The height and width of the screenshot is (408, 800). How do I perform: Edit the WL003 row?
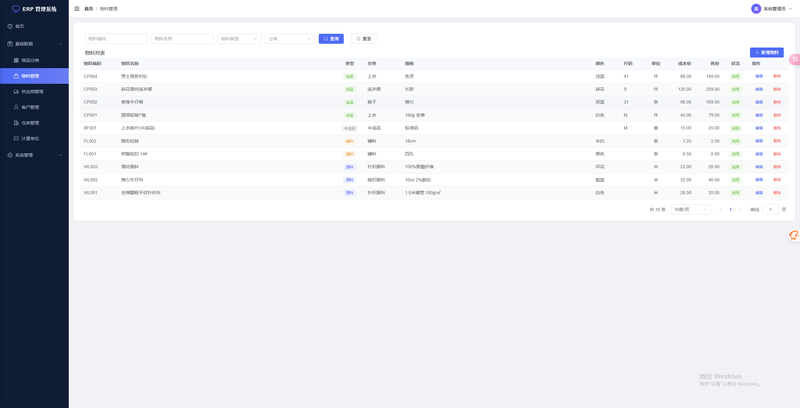(759, 167)
